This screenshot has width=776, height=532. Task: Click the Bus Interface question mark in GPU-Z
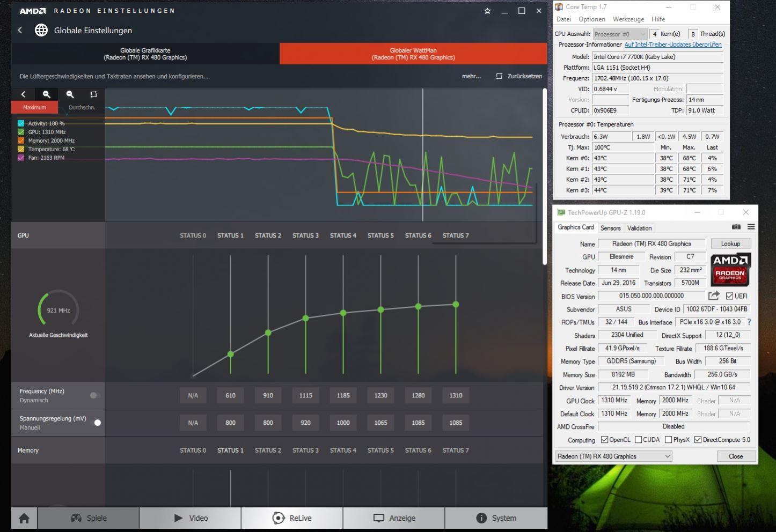click(749, 322)
